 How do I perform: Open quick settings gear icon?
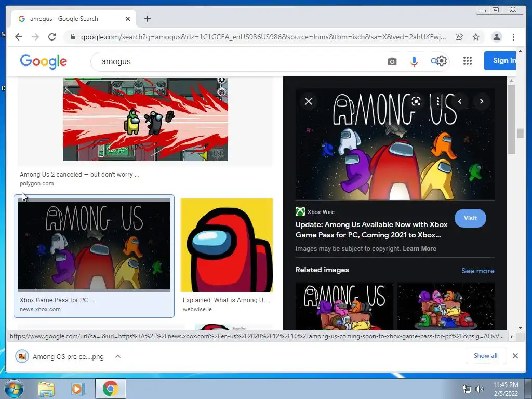pos(442,61)
